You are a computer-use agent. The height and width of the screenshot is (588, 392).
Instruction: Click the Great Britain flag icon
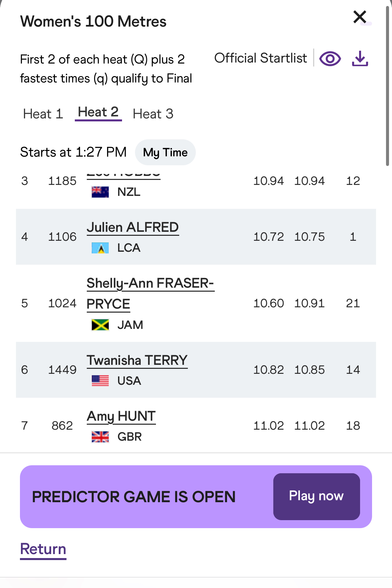[x=100, y=436]
